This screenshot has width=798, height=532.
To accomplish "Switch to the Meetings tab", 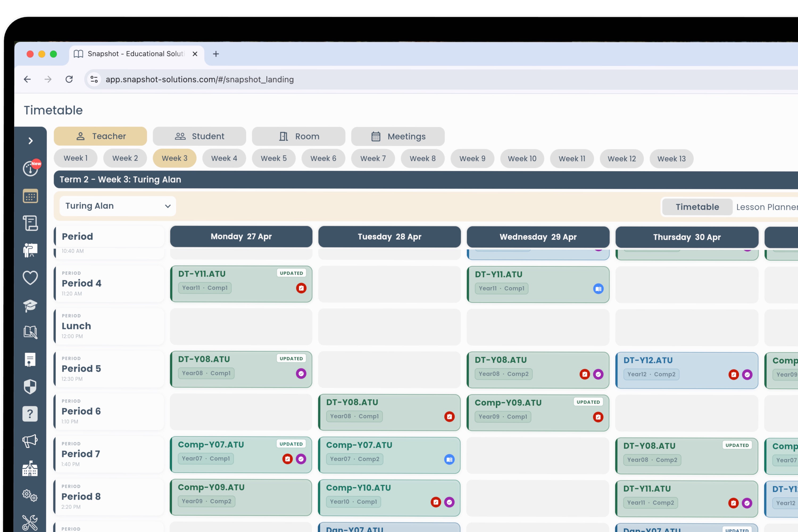I will 398,136.
